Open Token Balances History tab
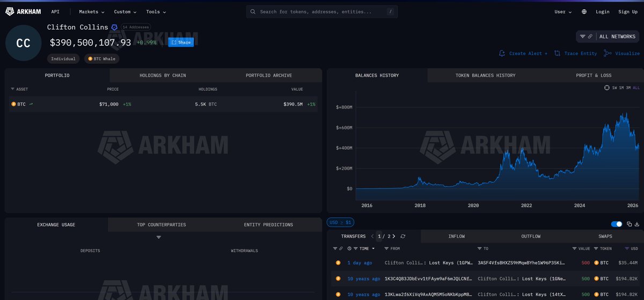Image resolution: width=644 pixels, height=300 pixels. click(485, 75)
